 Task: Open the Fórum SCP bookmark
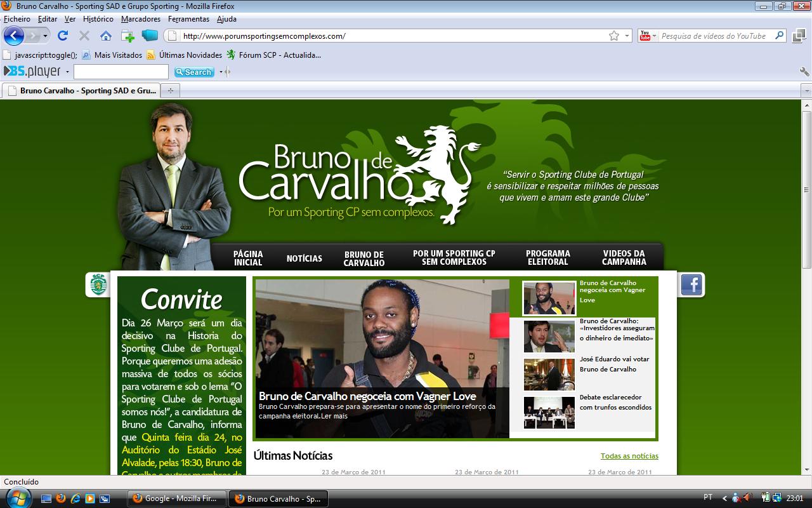click(274, 55)
